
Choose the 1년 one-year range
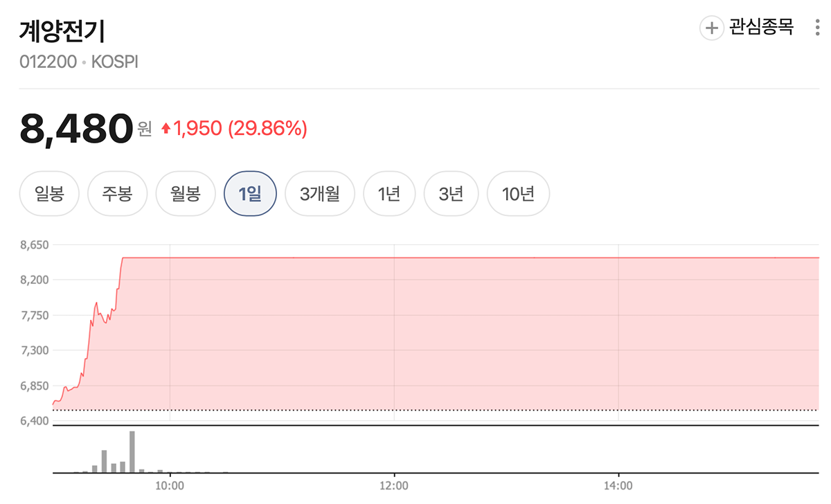click(389, 194)
